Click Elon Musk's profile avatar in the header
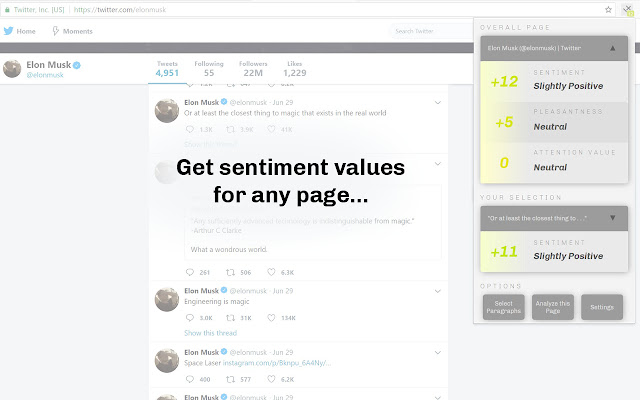 click(x=12, y=69)
